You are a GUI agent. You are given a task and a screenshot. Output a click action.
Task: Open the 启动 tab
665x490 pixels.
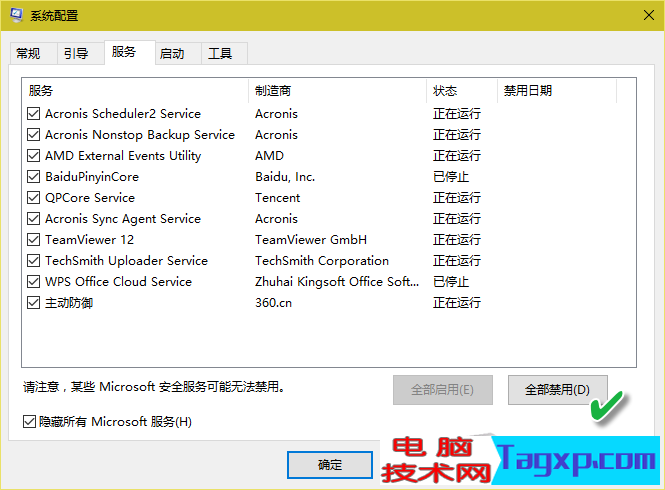177,53
